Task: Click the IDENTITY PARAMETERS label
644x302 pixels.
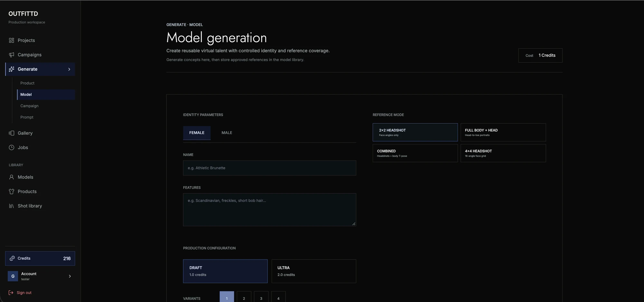Action: pyautogui.click(x=203, y=115)
